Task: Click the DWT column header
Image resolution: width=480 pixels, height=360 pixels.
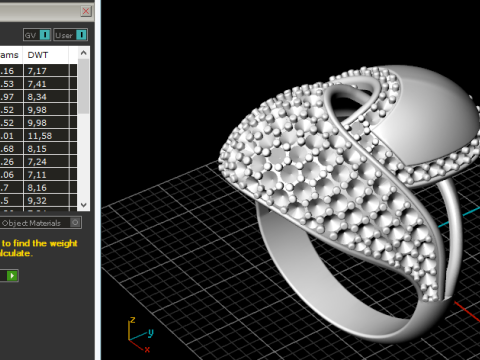Action: pyautogui.click(x=46, y=55)
